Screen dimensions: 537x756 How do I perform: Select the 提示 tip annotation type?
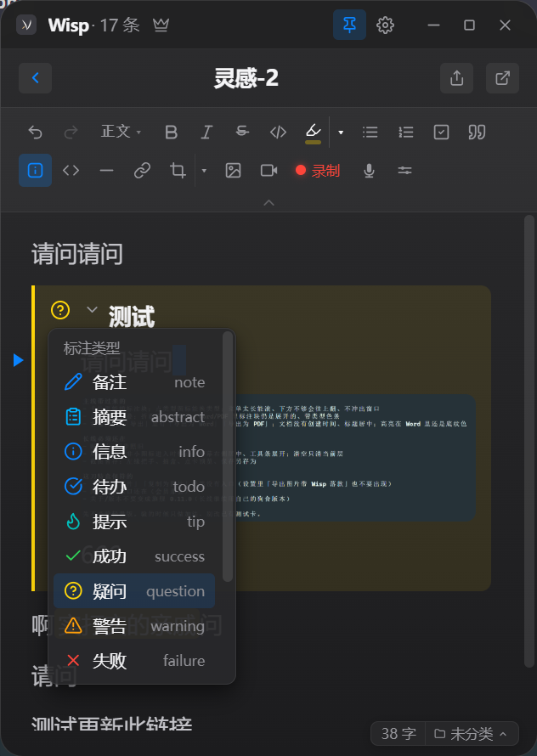point(134,522)
